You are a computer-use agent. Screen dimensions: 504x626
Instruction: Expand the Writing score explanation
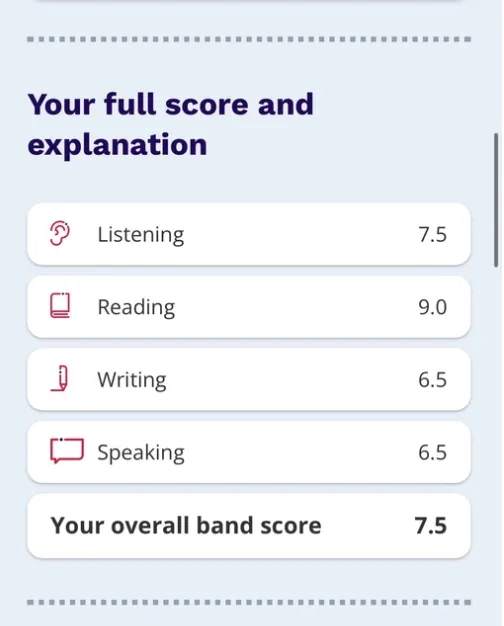click(249, 379)
